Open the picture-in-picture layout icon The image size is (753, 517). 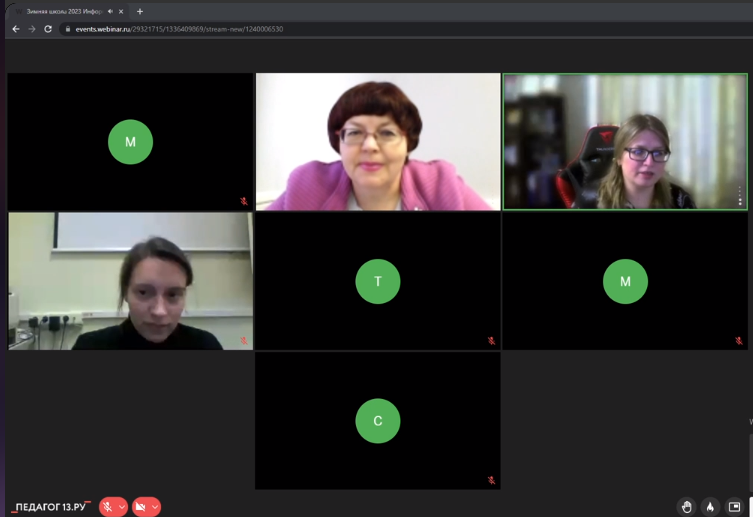click(735, 507)
